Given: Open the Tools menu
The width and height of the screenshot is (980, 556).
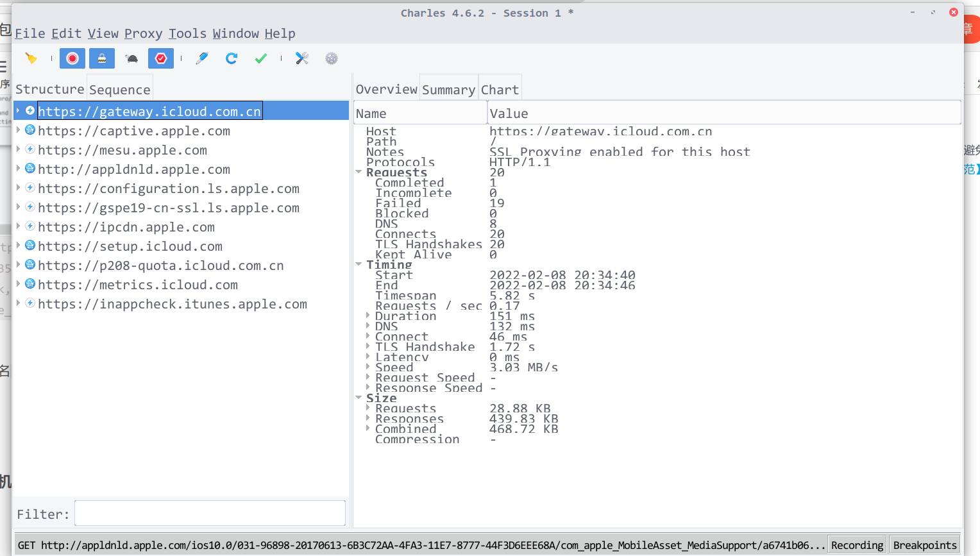Looking at the screenshot, I should pyautogui.click(x=188, y=33).
